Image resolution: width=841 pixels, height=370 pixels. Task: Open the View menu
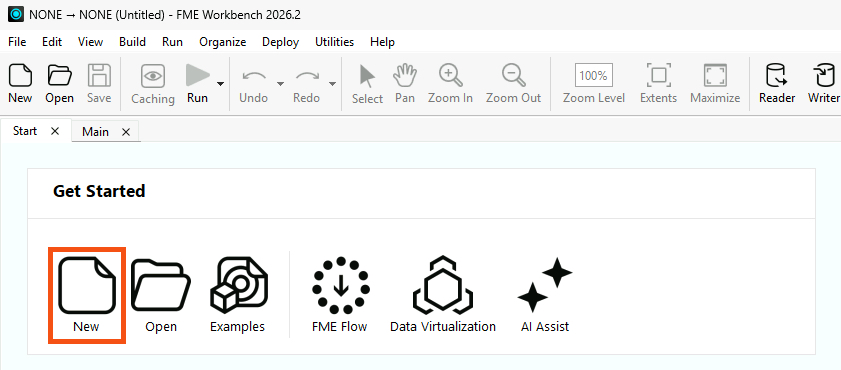91,42
